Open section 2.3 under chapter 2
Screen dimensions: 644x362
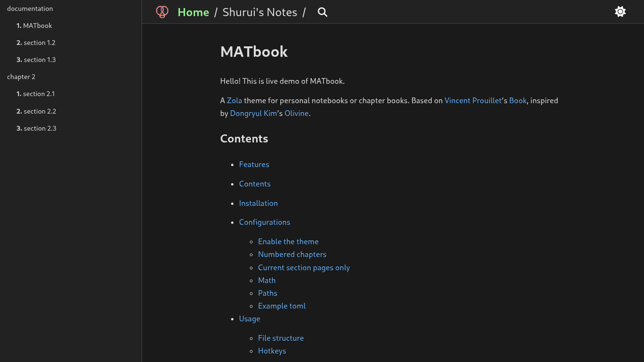40,128
